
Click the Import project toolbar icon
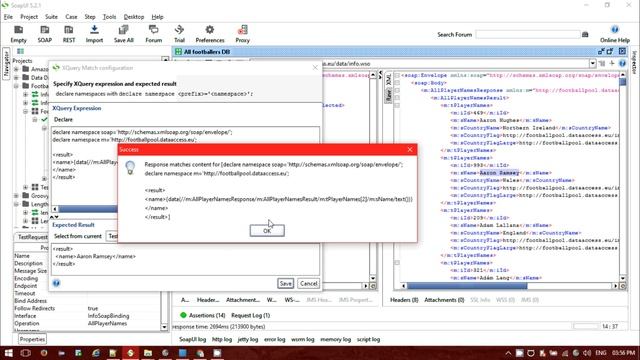[94, 30]
